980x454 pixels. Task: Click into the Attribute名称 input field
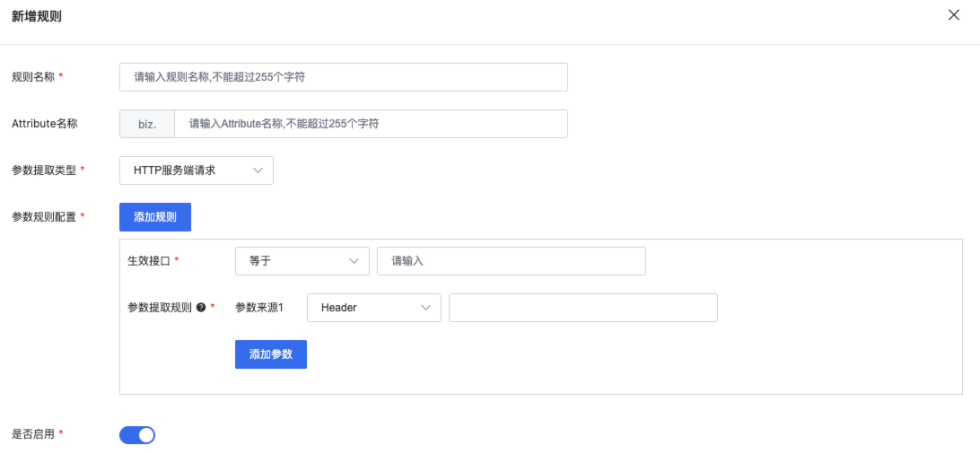coord(371,124)
